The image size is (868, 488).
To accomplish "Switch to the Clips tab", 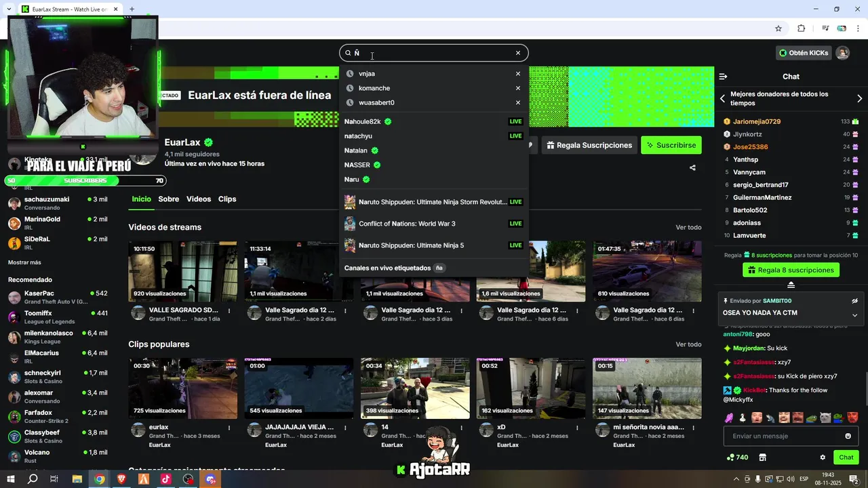I will tap(227, 199).
